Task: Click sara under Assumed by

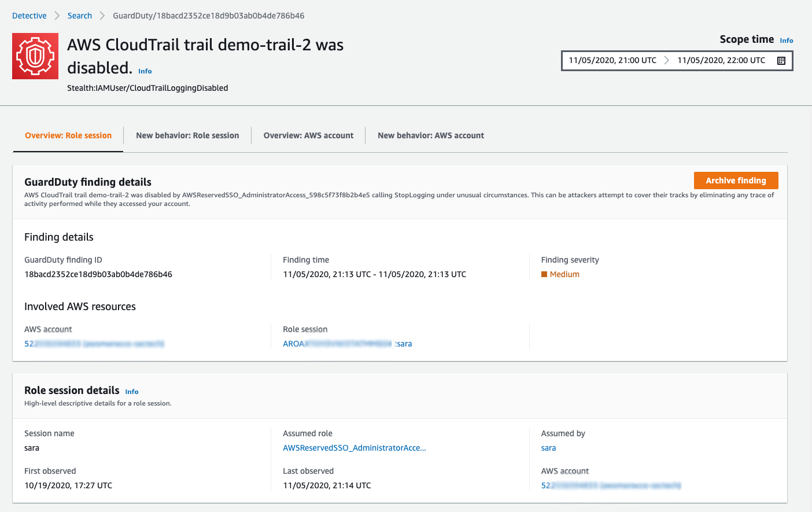Action: (548, 448)
